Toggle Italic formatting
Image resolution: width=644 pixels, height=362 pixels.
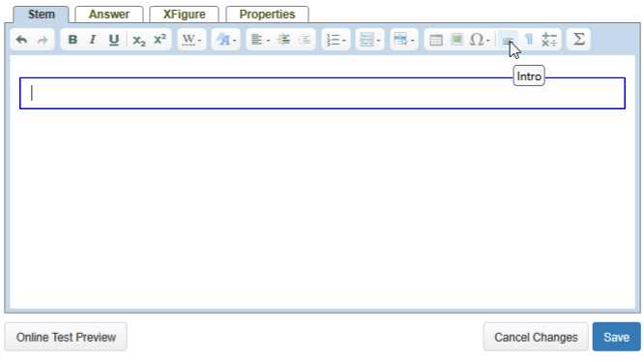point(93,40)
